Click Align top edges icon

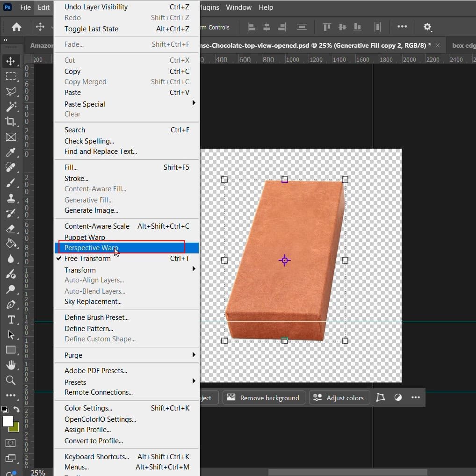[327, 27]
